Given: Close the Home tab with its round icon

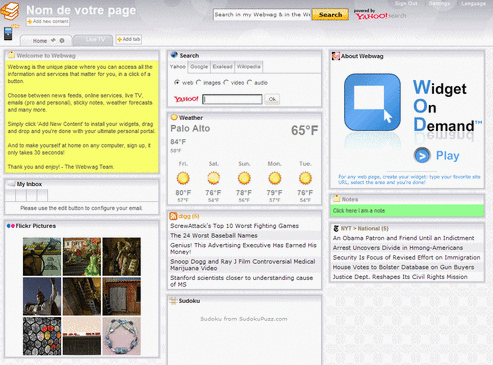Looking at the screenshot, I should 62,41.
